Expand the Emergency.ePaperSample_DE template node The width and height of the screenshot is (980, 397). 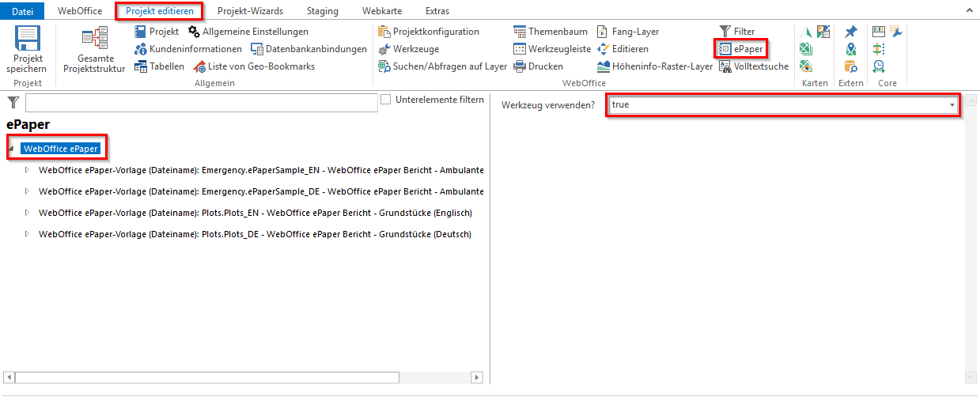(x=27, y=191)
